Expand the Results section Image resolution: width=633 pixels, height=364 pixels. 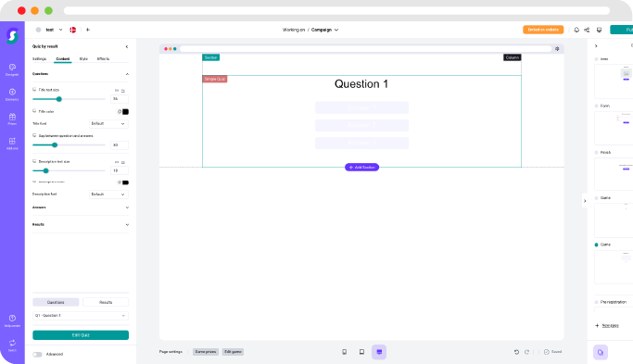127,225
